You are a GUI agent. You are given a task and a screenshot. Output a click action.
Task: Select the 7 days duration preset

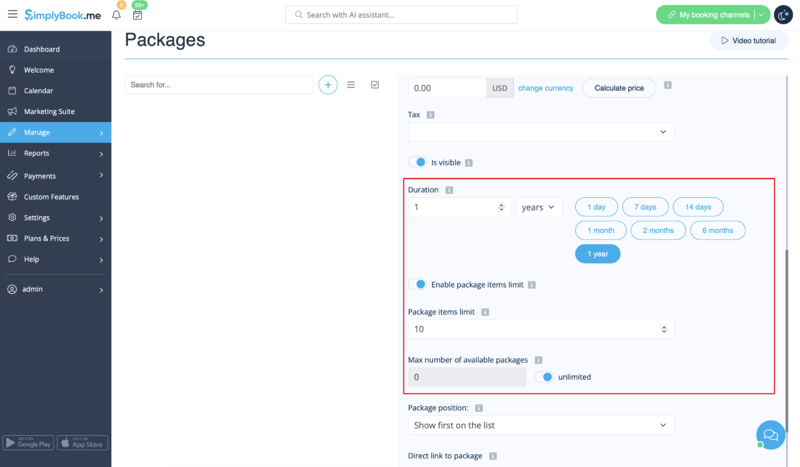(x=645, y=207)
